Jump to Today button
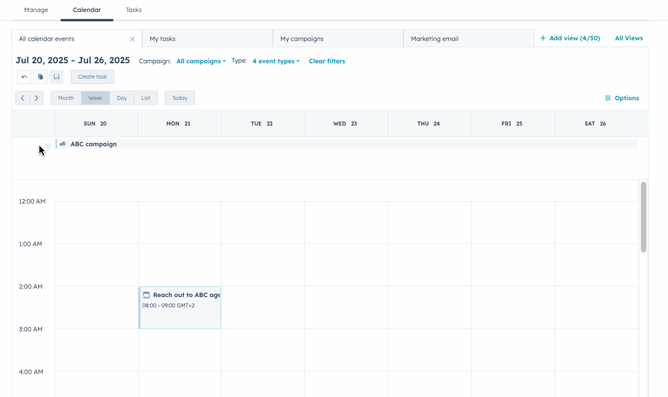 [x=180, y=98]
